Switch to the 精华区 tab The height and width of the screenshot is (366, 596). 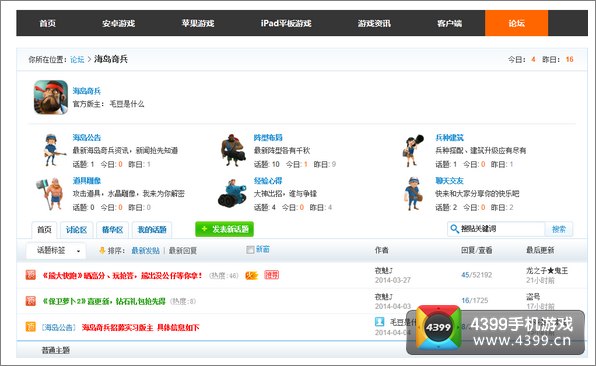[113, 230]
